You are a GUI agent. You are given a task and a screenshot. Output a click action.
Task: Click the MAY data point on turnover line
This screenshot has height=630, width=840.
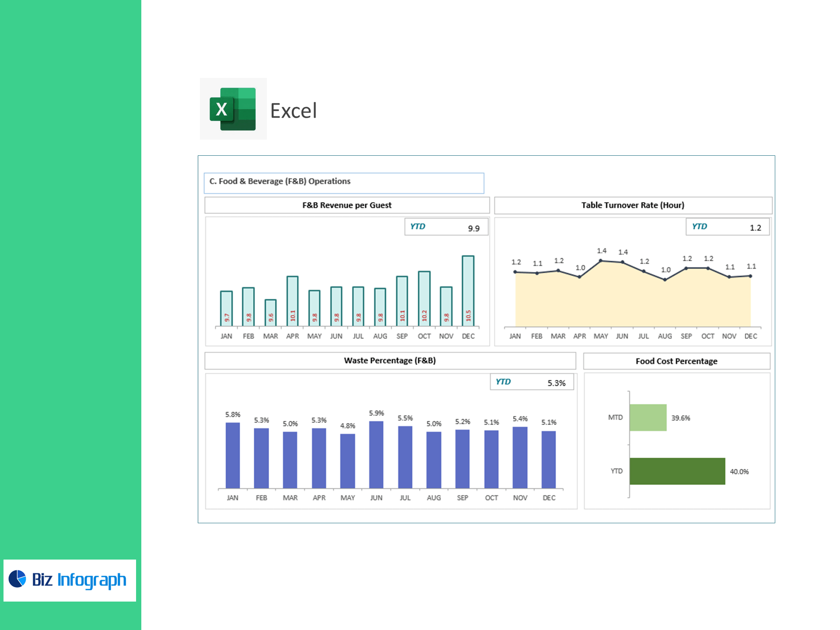coord(601,261)
